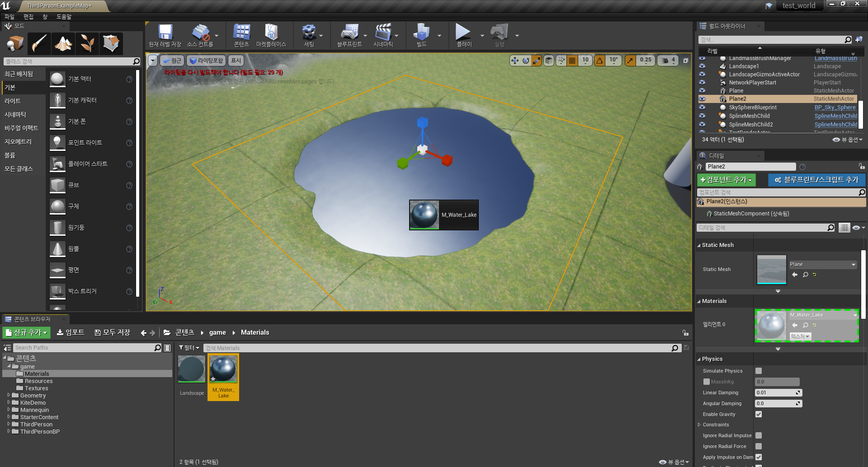Open Cinematics toolbar icon

click(383, 35)
